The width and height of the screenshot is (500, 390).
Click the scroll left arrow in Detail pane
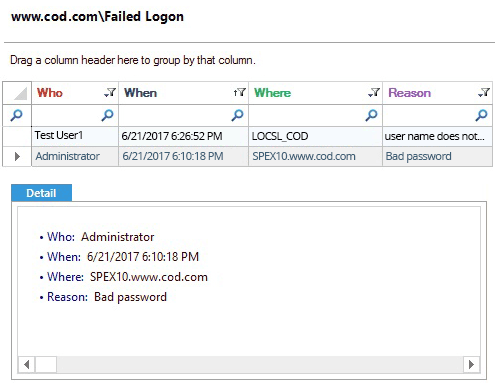pyautogui.click(x=27, y=364)
